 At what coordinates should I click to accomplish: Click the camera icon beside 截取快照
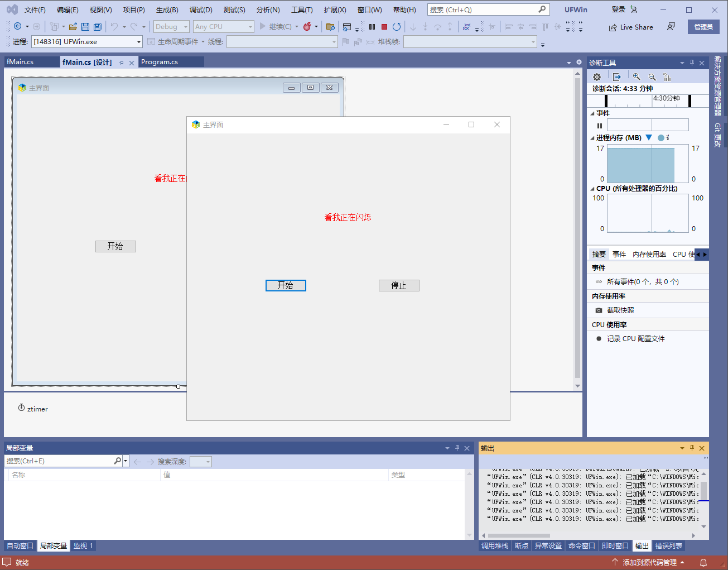tap(599, 310)
